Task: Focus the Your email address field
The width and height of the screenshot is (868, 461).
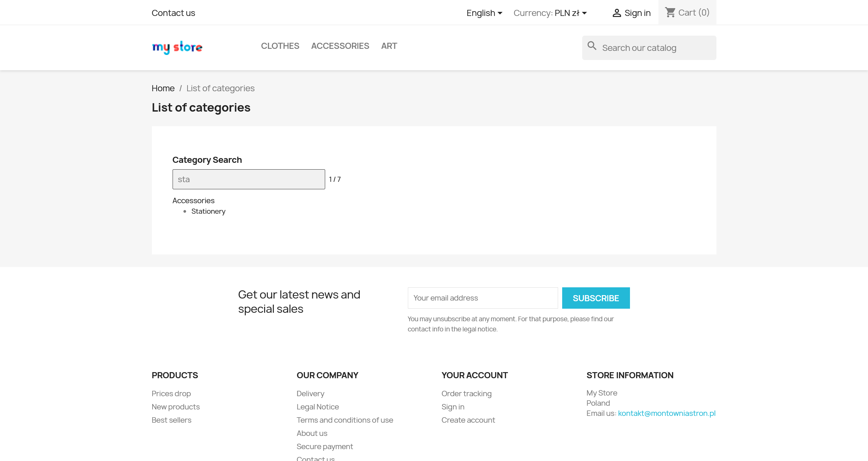Action: [483, 298]
